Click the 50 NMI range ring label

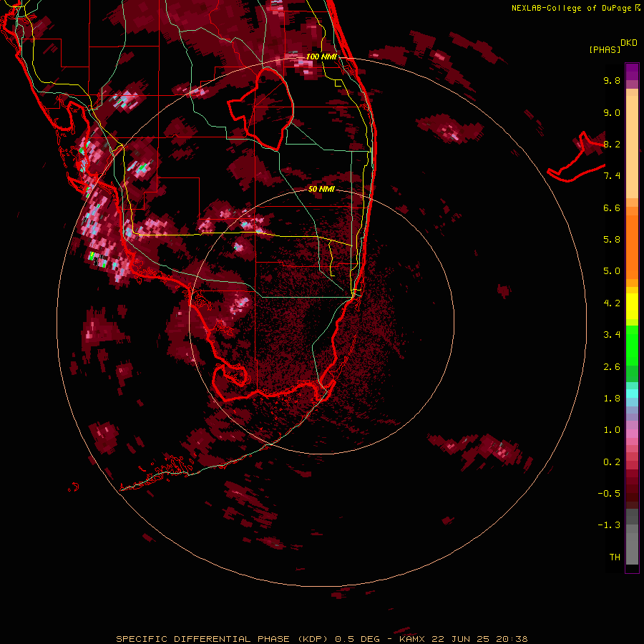click(321, 189)
